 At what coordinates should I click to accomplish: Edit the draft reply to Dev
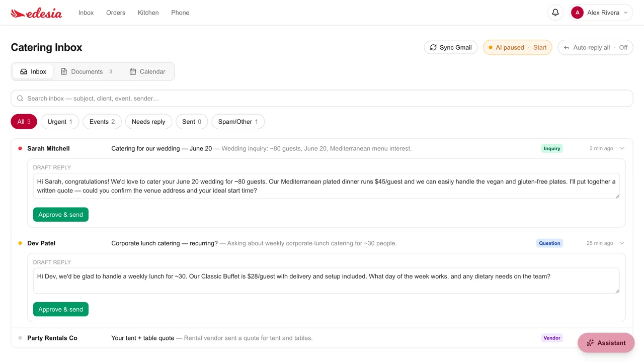[326, 281]
